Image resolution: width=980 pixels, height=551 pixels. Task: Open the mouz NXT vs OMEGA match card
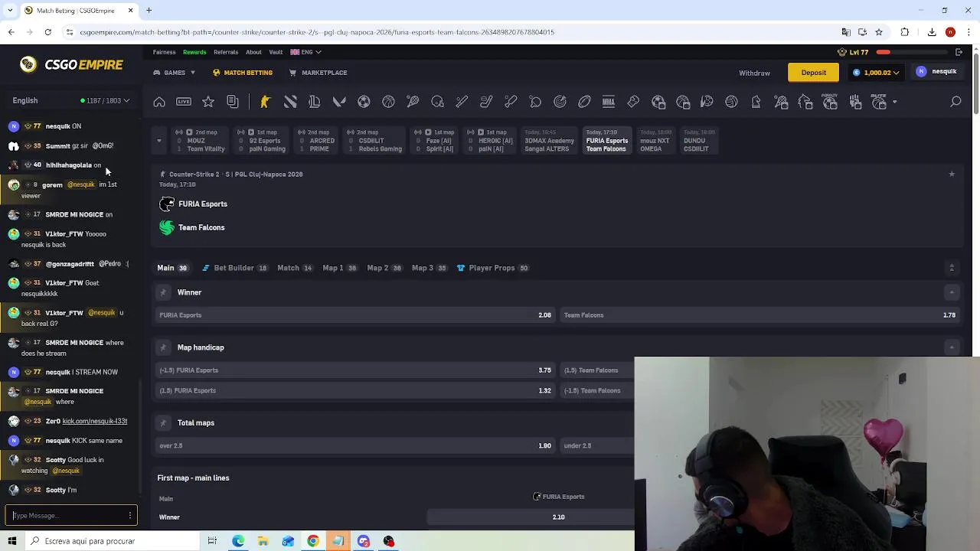[655, 141]
